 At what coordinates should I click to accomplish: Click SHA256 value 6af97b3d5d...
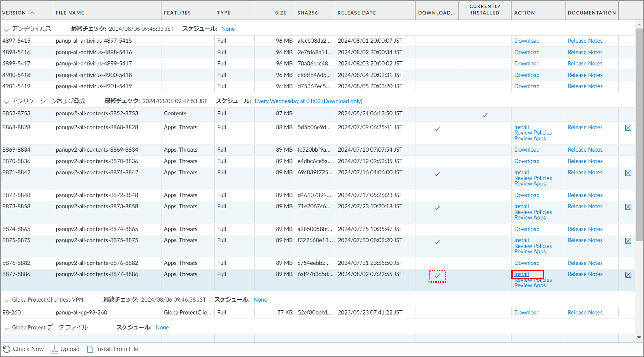(315, 274)
